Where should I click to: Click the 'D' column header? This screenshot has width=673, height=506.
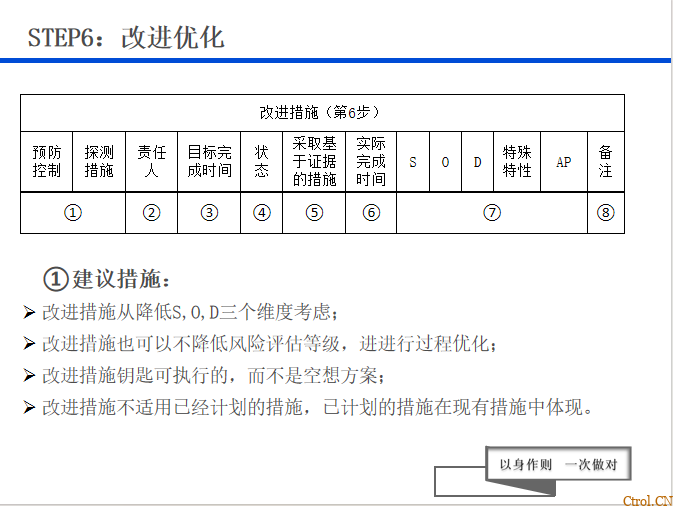[477, 161]
